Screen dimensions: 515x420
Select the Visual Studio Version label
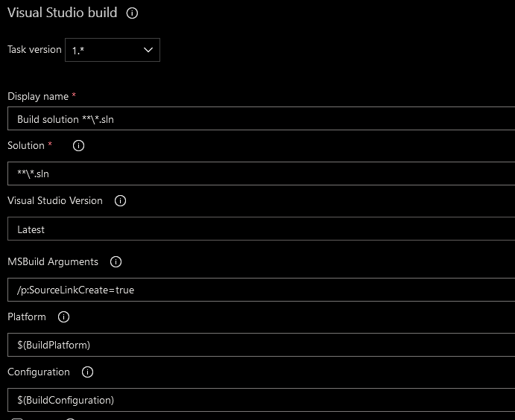tap(55, 201)
